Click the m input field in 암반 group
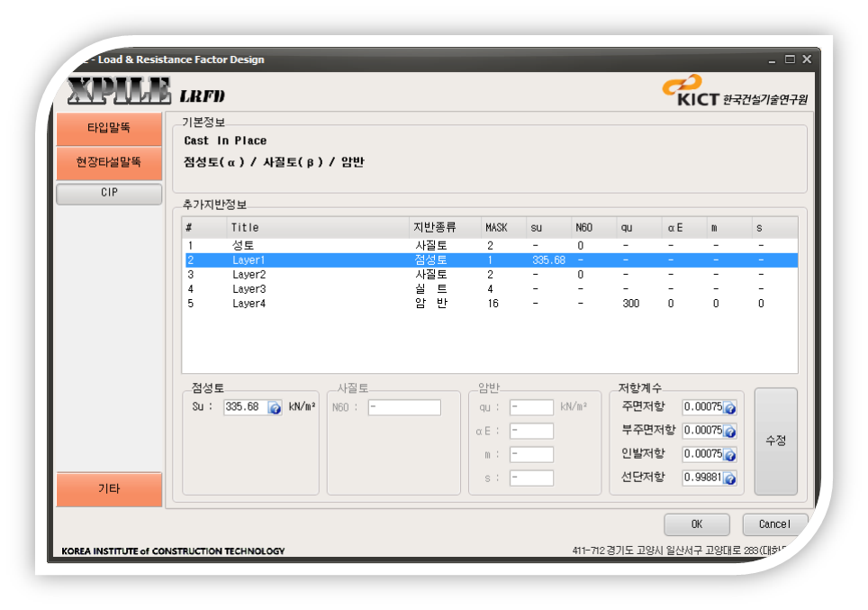The image size is (868, 610). [531, 454]
